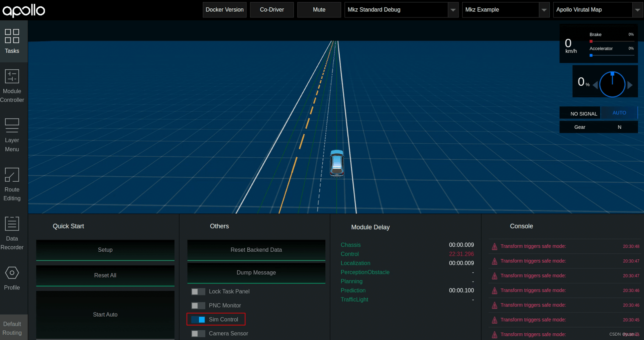Viewport: 644px width, 340px height.
Task: Click the Docker Version button
Action: pos(225,10)
